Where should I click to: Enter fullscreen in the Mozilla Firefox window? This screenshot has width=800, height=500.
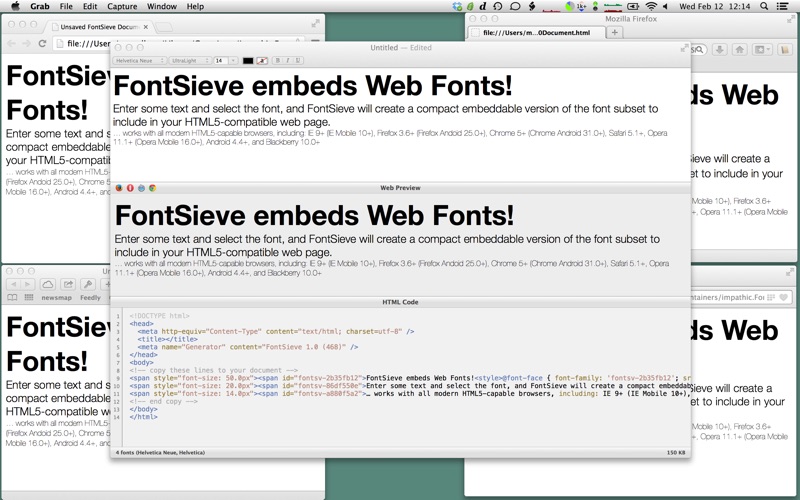(x=790, y=19)
